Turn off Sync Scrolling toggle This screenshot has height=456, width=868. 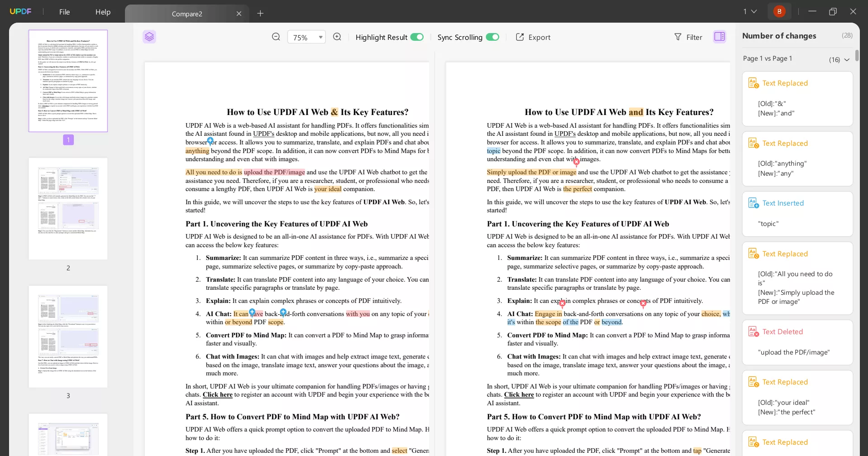click(x=492, y=37)
